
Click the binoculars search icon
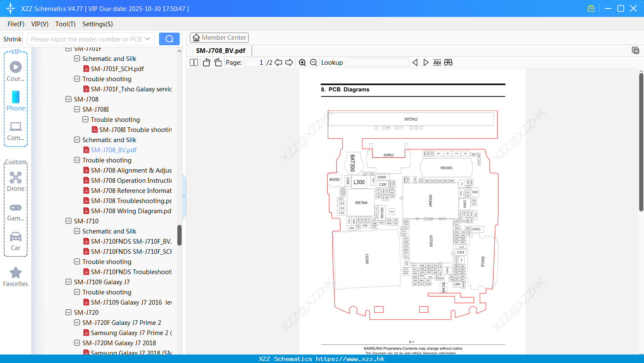pos(448,62)
